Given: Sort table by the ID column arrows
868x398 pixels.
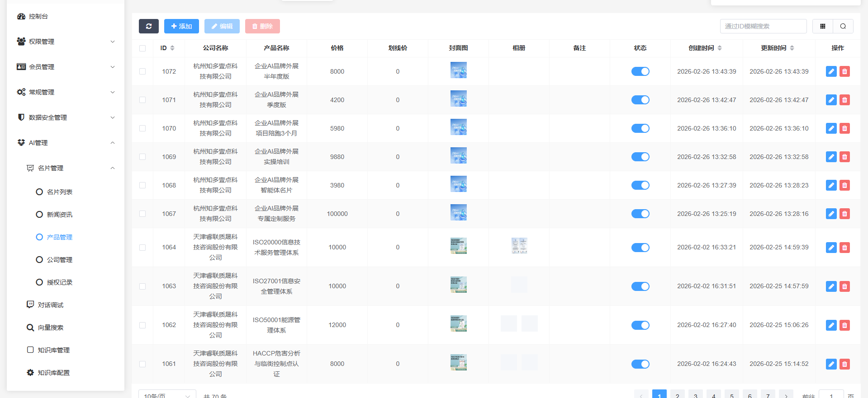Looking at the screenshot, I should click(x=172, y=48).
